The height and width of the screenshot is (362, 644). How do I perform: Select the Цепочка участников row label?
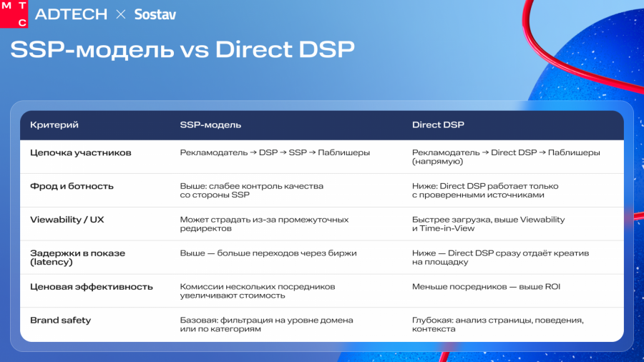(80, 152)
